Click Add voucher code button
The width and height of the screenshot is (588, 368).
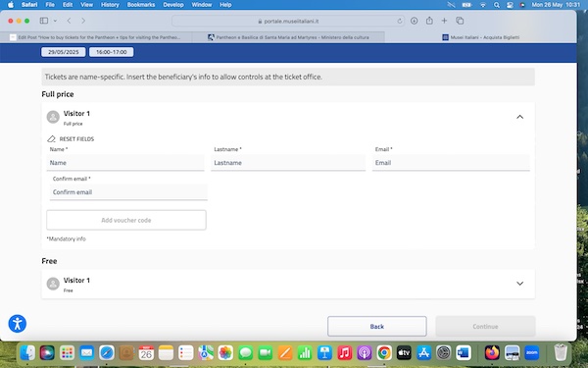point(126,220)
